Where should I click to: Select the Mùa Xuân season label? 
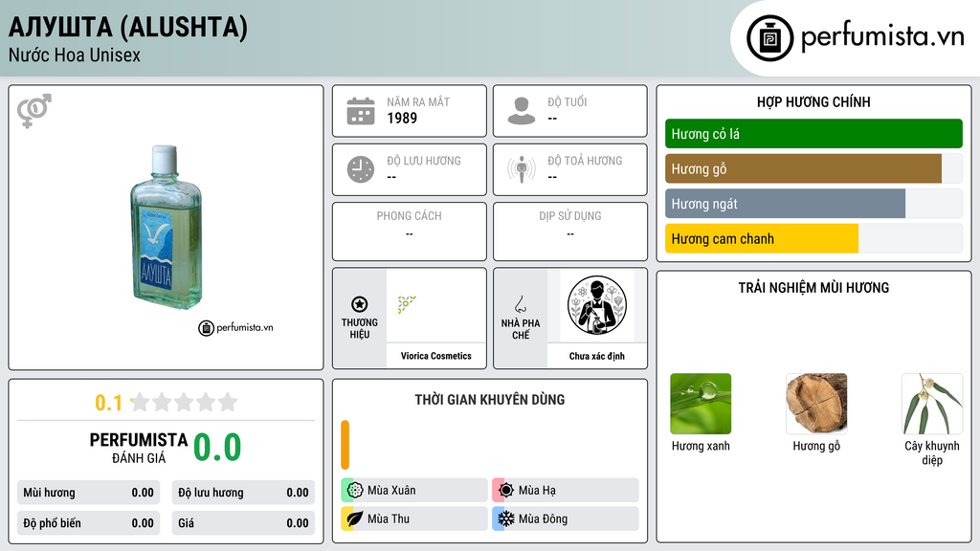(391, 491)
